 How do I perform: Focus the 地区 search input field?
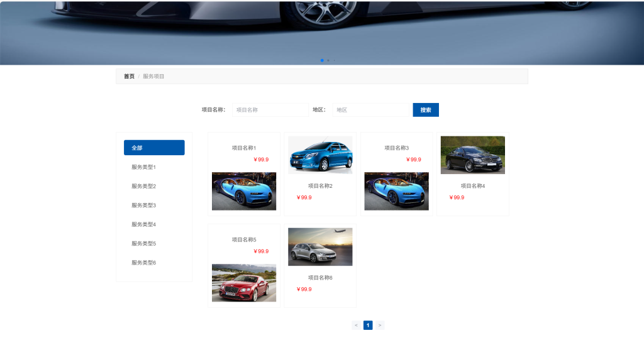[372, 110]
